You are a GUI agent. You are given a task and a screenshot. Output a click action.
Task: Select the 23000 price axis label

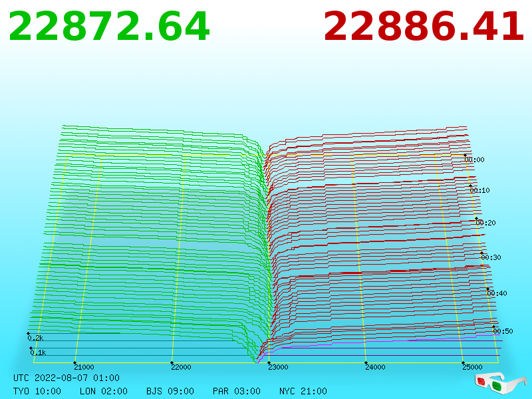click(x=278, y=367)
